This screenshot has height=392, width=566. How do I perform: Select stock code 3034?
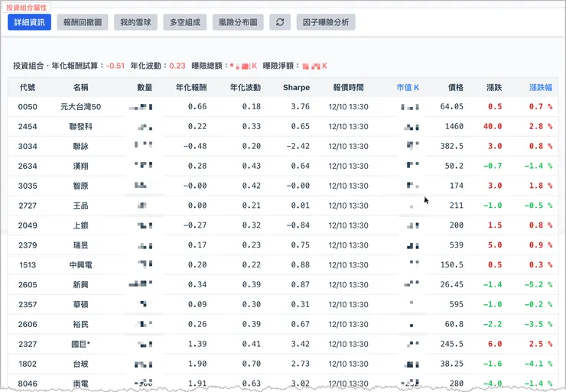pyautogui.click(x=28, y=147)
